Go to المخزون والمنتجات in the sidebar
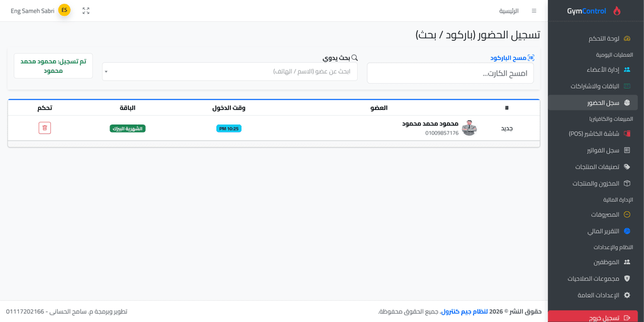This screenshot has width=644, height=322. pyautogui.click(x=592, y=183)
